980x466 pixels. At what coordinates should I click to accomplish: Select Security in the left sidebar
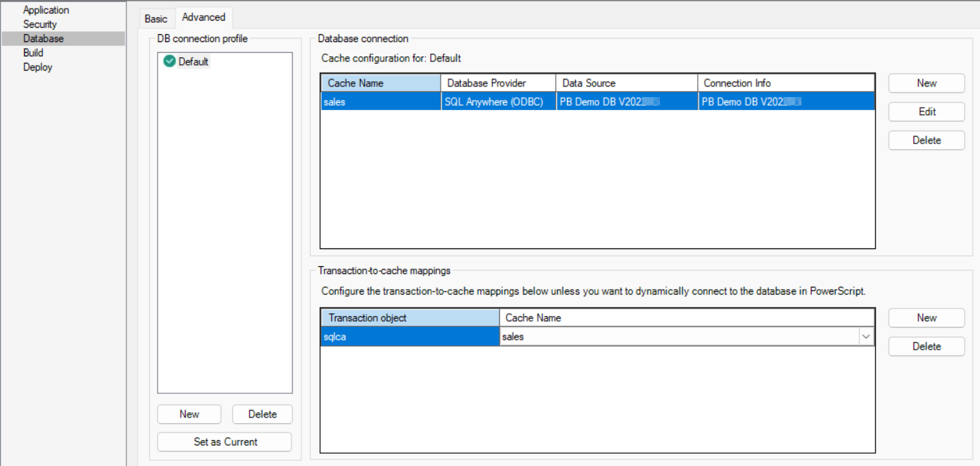pos(39,24)
